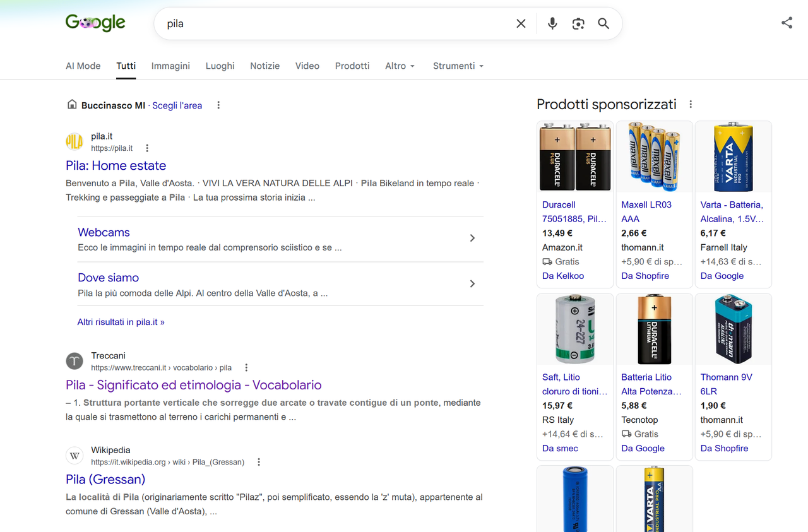The image size is (808, 532).
Task: Click the Farnell Italy seller name
Action: [723, 247]
